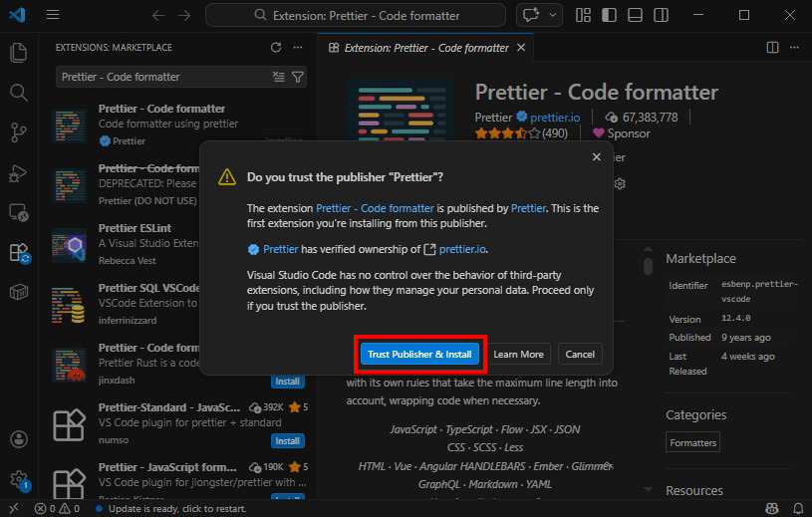Open the Remote Explorer view icon

[18, 212]
